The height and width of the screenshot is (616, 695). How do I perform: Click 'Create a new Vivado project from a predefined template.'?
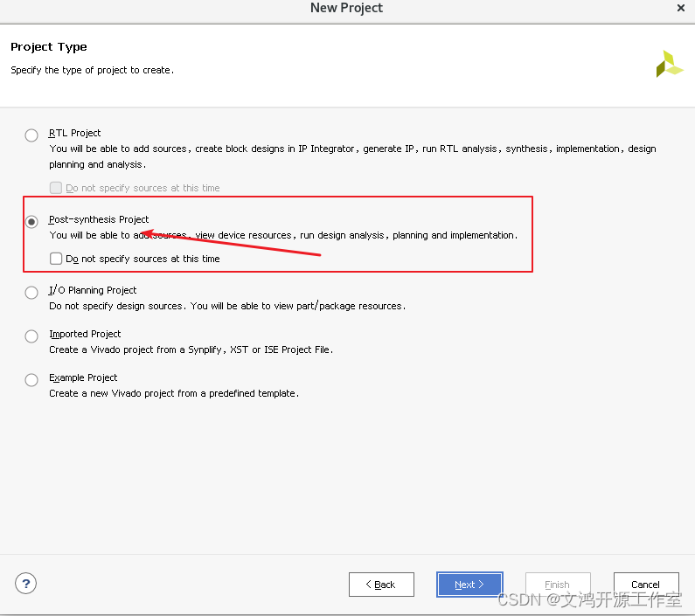[x=174, y=393]
